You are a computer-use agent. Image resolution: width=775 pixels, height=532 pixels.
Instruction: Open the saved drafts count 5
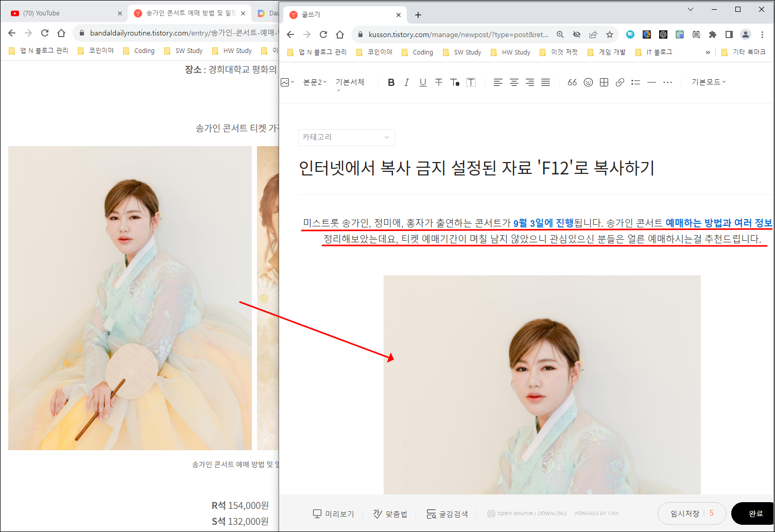712,513
